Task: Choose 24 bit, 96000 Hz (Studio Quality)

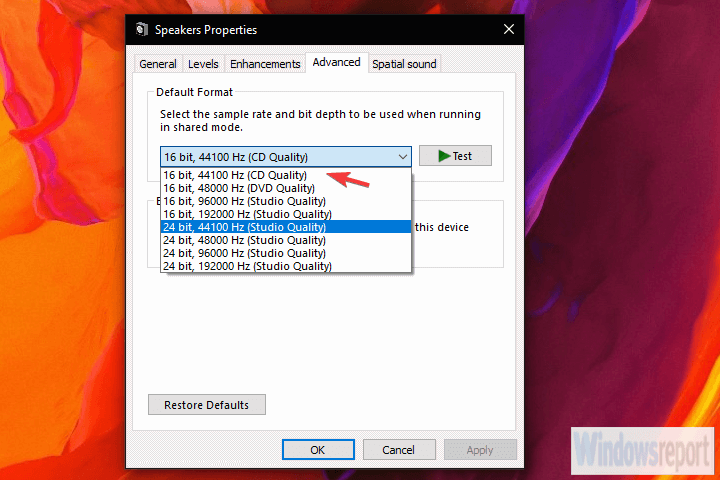Action: 286,253
